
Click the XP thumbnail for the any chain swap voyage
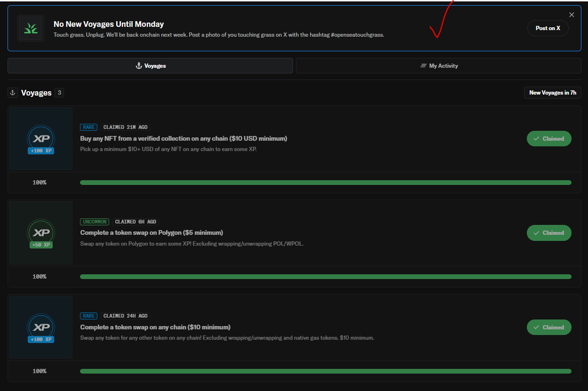[x=41, y=327]
